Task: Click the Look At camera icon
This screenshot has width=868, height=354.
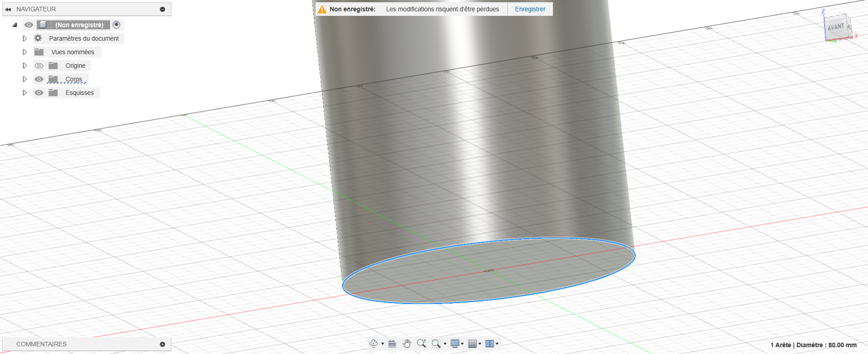Action: (392, 344)
